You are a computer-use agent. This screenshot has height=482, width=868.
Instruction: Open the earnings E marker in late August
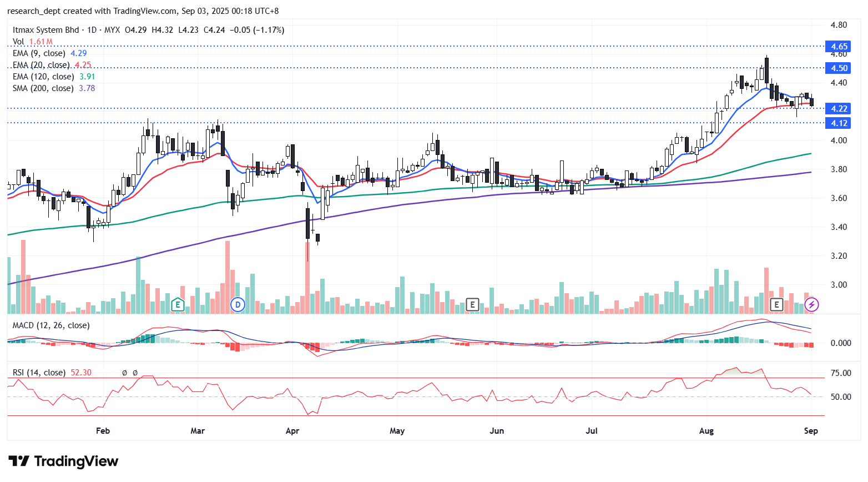pos(776,304)
